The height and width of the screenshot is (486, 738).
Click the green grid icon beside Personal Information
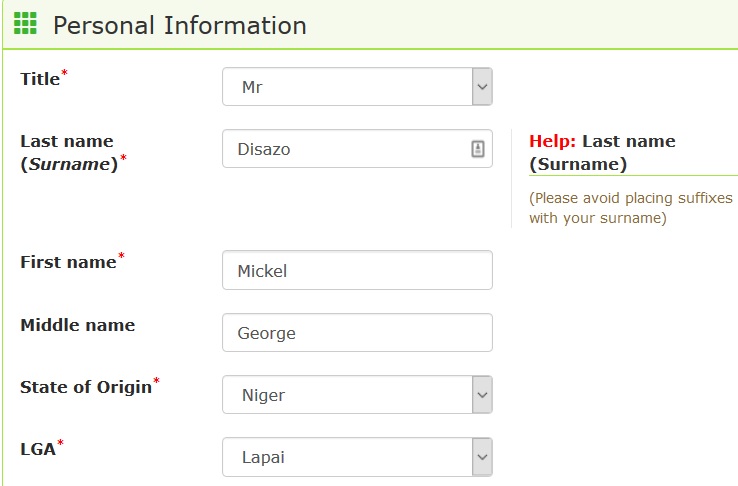tap(25, 24)
